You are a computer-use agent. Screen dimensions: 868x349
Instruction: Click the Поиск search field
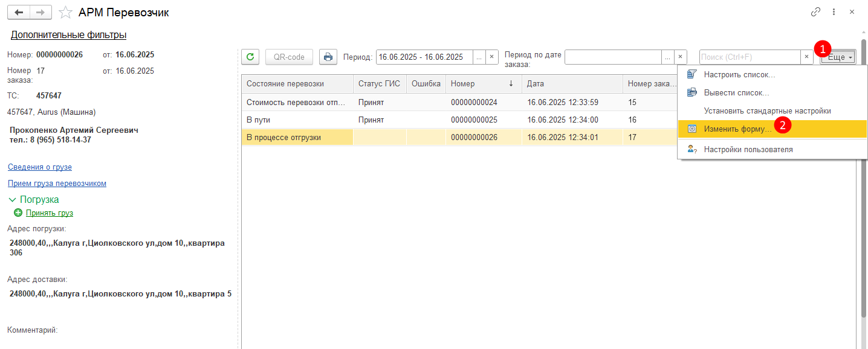coord(750,57)
